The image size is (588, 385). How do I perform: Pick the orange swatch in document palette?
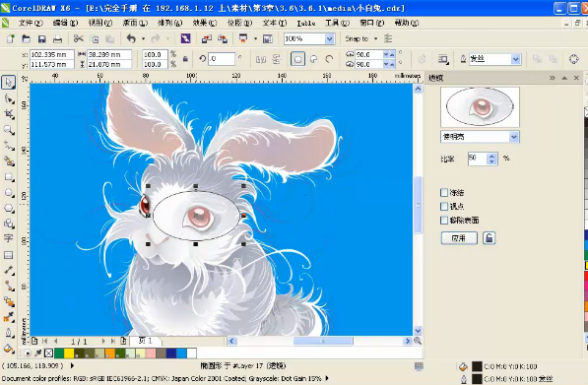[109, 353]
